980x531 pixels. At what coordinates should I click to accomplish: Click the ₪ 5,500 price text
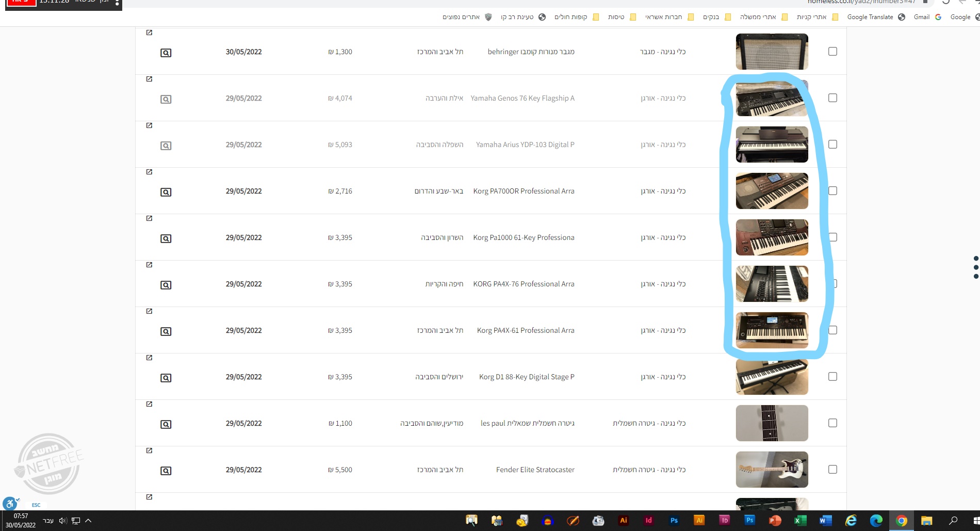(340, 470)
